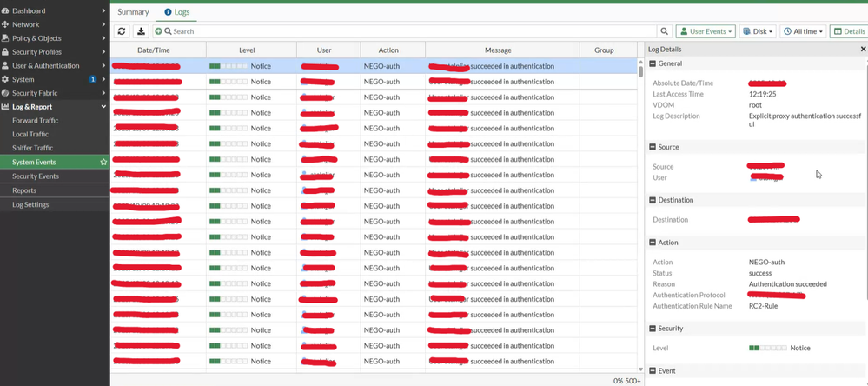Click the System notification badge
Viewport: 868px width, 386px height.
tap(93, 79)
